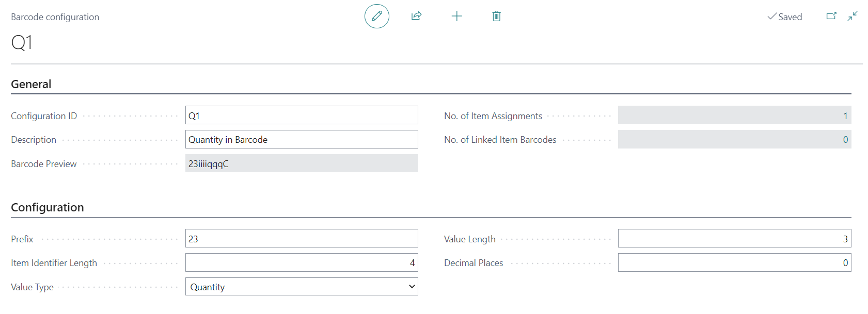Open the Share icon
Viewport: 868px width, 314px height.
416,16
